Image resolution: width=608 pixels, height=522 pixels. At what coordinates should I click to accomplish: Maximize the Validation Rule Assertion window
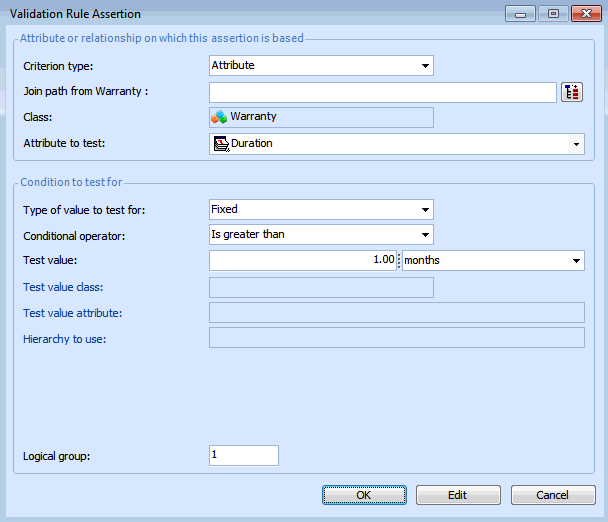(553, 14)
